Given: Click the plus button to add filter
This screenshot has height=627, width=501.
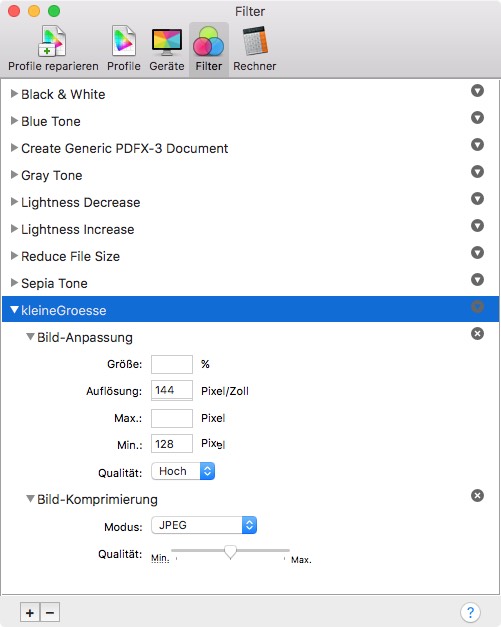Looking at the screenshot, I should point(30,612).
